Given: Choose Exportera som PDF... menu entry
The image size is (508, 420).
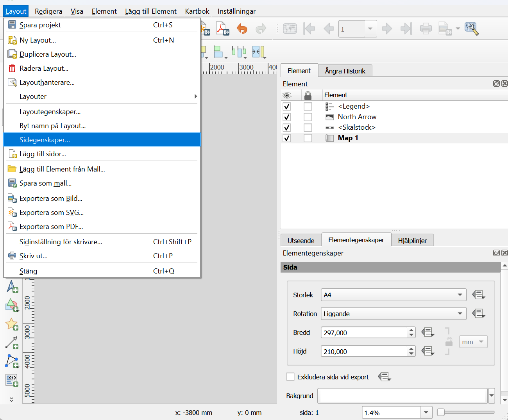Looking at the screenshot, I should (102, 227).
